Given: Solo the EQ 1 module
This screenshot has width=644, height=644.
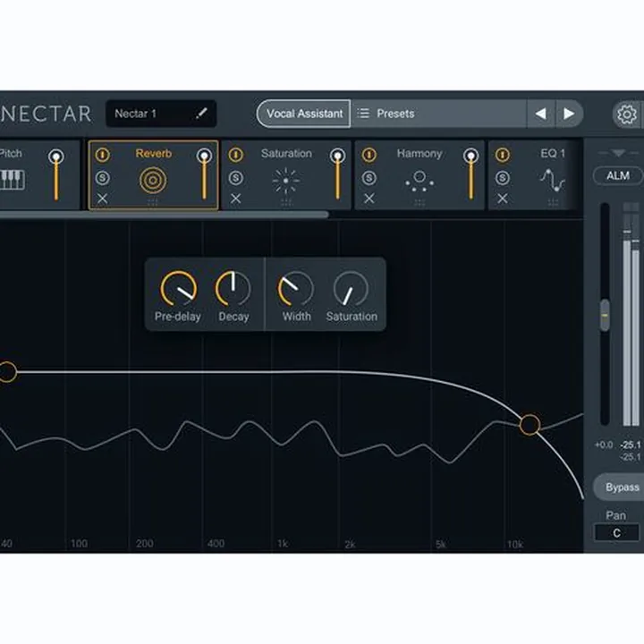Looking at the screenshot, I should 503,178.
